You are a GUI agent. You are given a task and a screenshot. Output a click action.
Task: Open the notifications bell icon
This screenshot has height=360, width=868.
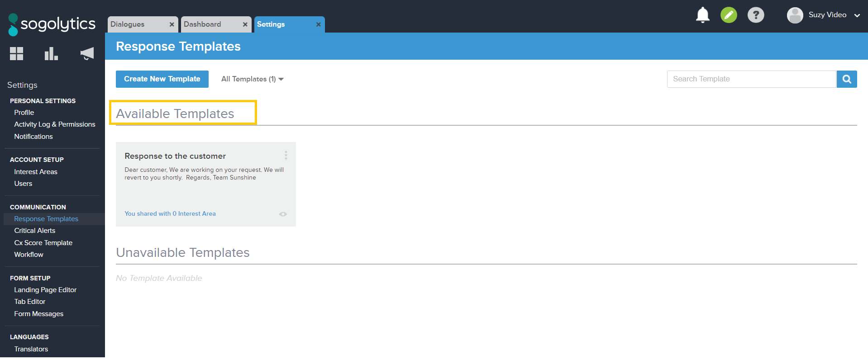click(702, 15)
